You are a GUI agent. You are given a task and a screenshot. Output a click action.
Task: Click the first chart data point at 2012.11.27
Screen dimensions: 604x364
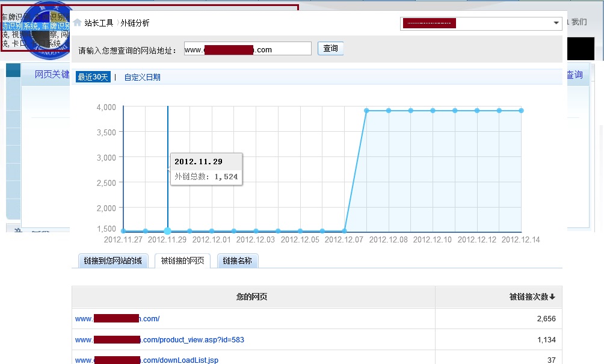pos(123,231)
